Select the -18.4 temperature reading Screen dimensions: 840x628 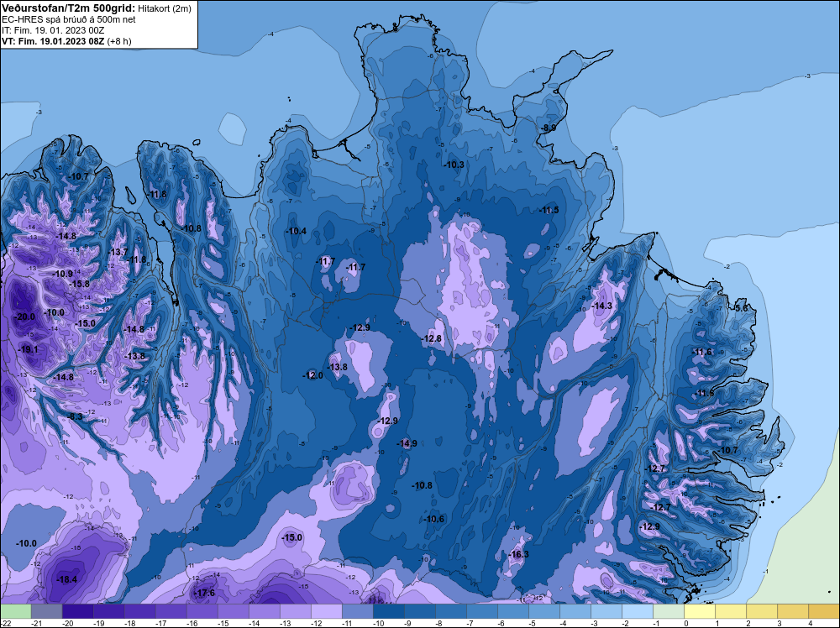click(x=67, y=579)
